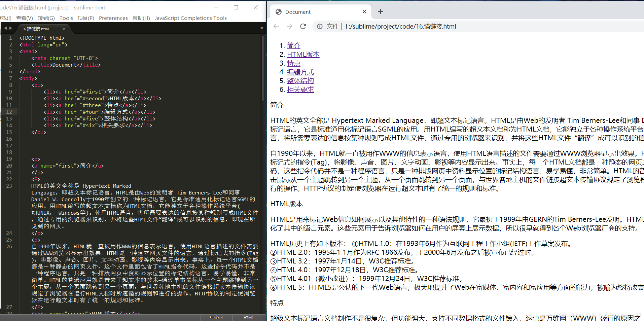Click the browser back navigation arrow
Viewport: 644px width, 321px height.
[276, 26]
